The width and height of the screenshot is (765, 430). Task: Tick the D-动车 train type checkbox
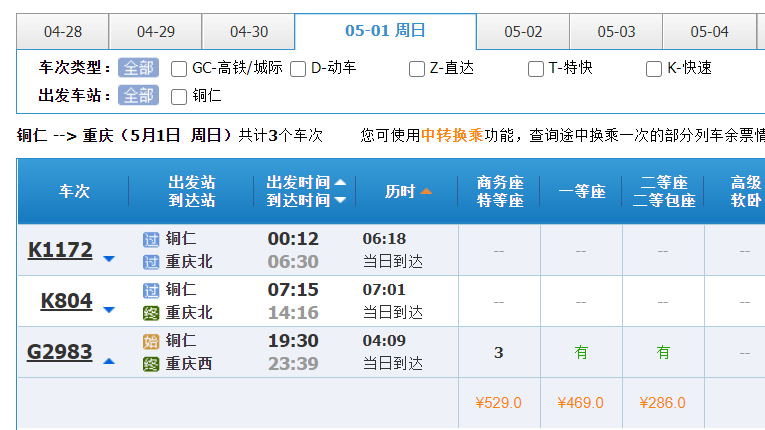click(x=298, y=69)
